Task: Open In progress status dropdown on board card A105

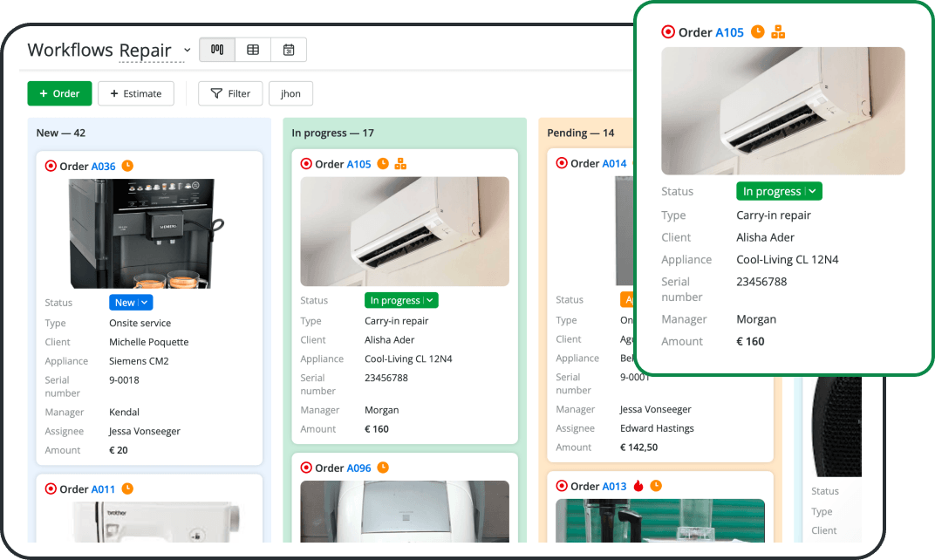Action: [401, 300]
